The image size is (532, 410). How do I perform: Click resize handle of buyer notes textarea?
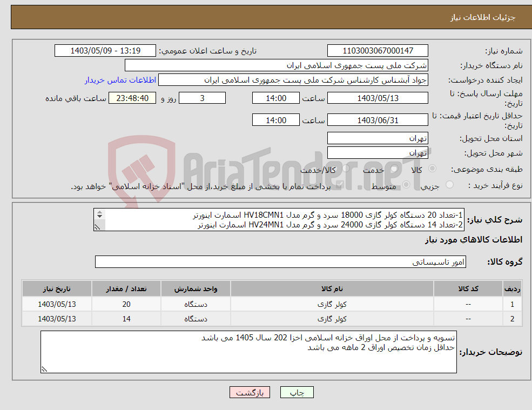tap(44, 369)
